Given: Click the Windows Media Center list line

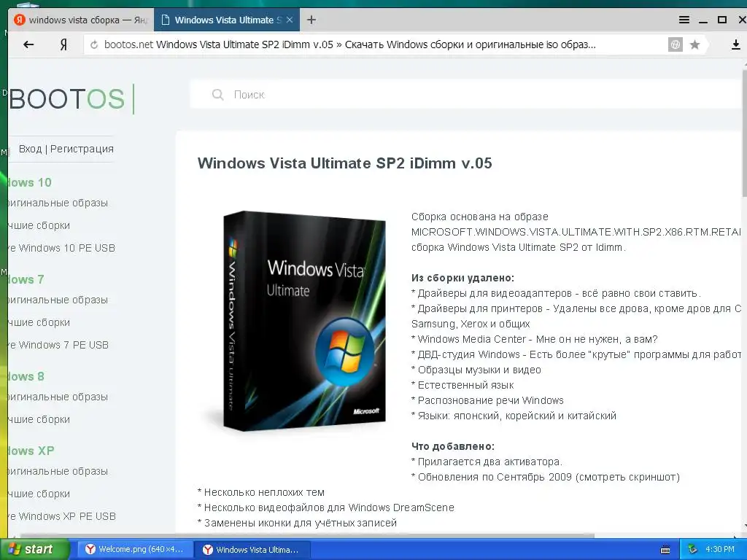Looking at the screenshot, I should (x=534, y=339).
